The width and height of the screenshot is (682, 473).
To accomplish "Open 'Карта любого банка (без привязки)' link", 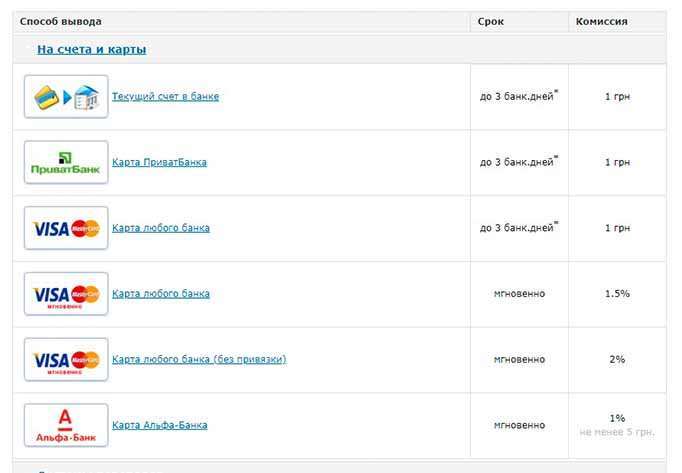I will click(x=199, y=359).
